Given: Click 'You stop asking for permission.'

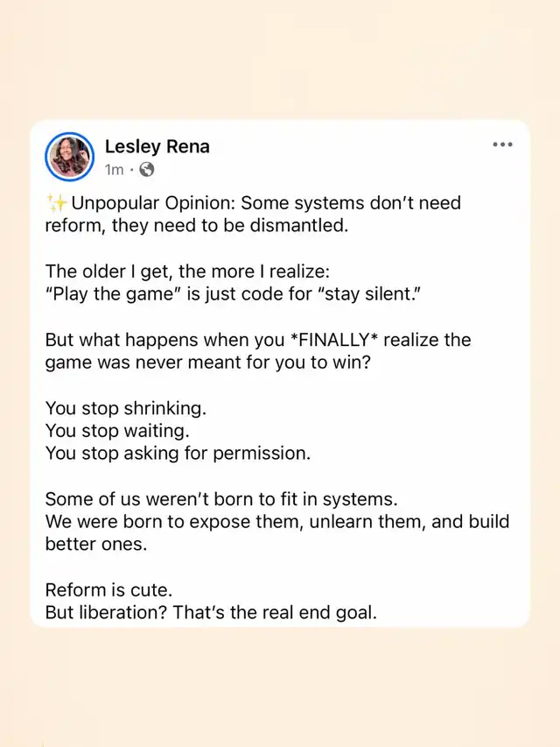Looking at the screenshot, I should point(178,453).
